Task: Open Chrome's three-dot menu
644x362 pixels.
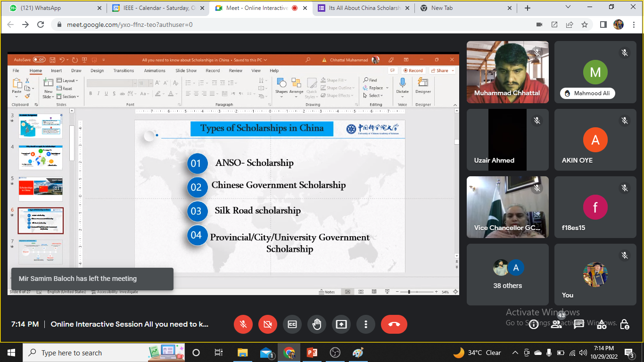Action: click(x=634, y=25)
